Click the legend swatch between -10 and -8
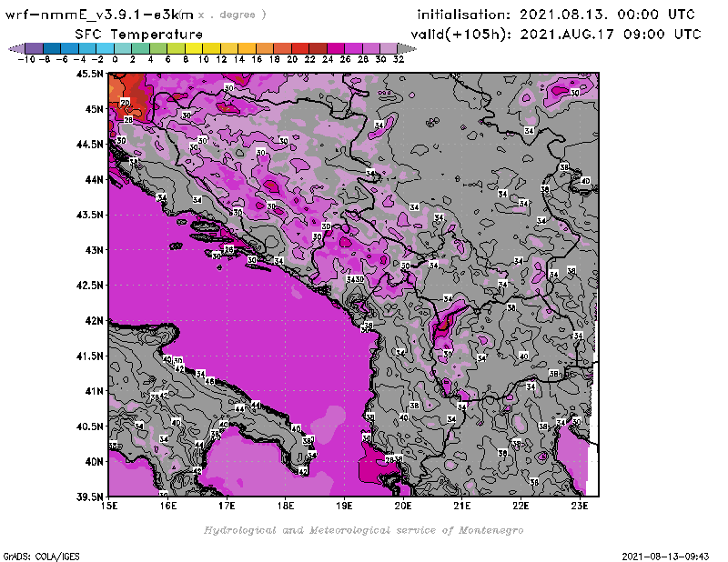 (35, 48)
